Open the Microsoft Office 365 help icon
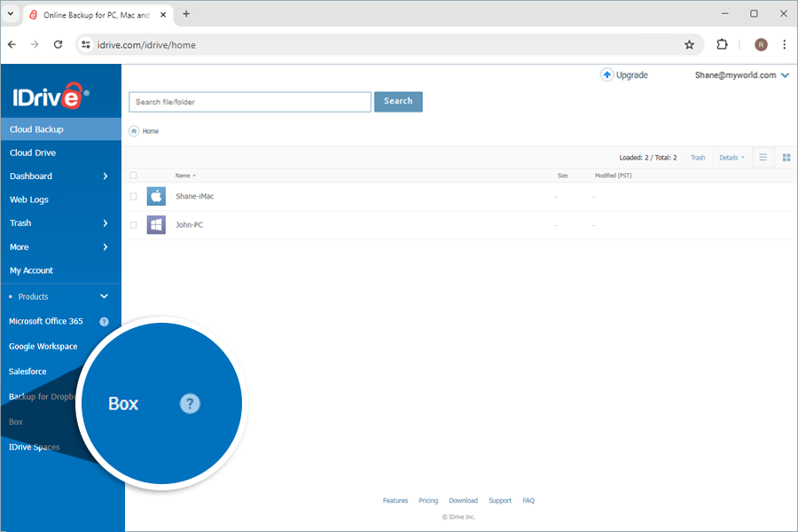The width and height of the screenshot is (798, 532). (x=104, y=322)
